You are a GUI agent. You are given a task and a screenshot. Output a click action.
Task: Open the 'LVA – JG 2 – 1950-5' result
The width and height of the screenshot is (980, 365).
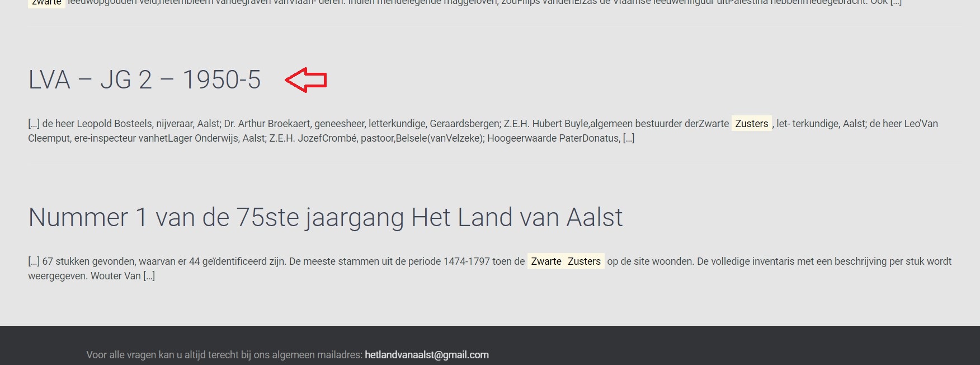[144, 80]
